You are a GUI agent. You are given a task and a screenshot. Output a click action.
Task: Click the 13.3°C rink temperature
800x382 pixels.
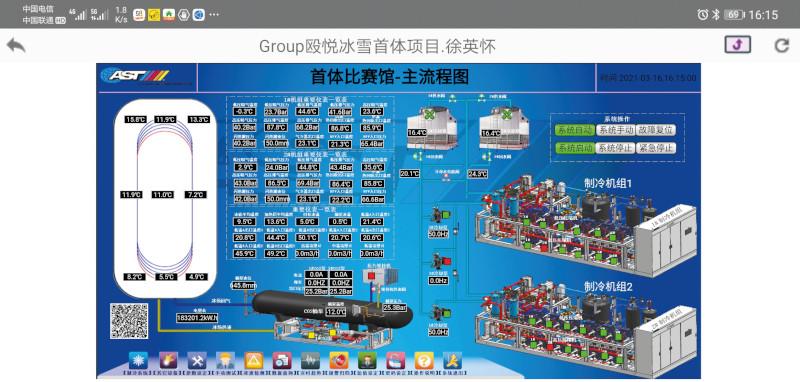tap(198, 119)
